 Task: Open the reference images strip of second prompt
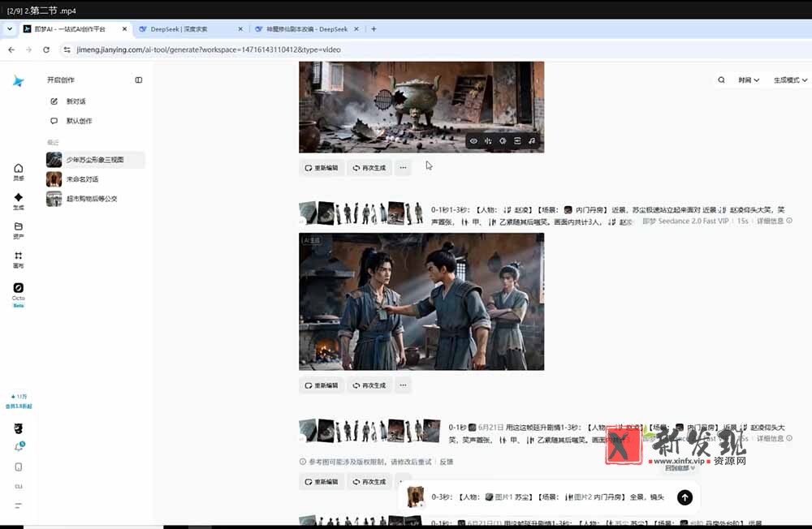click(x=361, y=213)
